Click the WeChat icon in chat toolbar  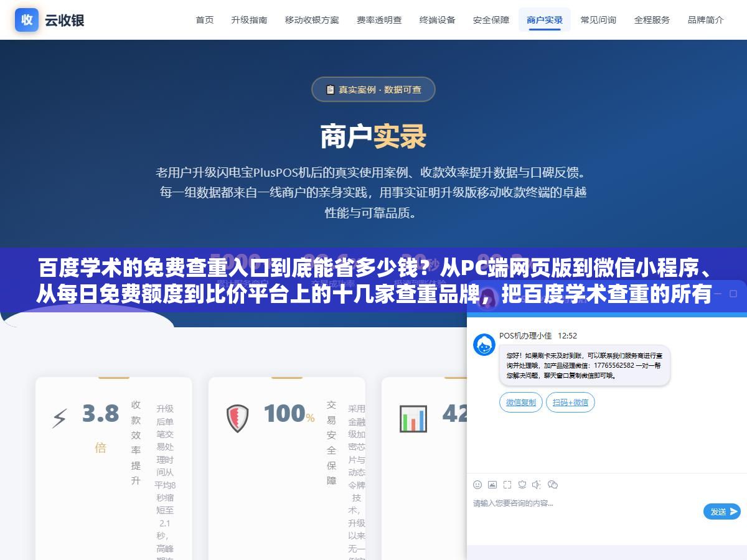552,484
